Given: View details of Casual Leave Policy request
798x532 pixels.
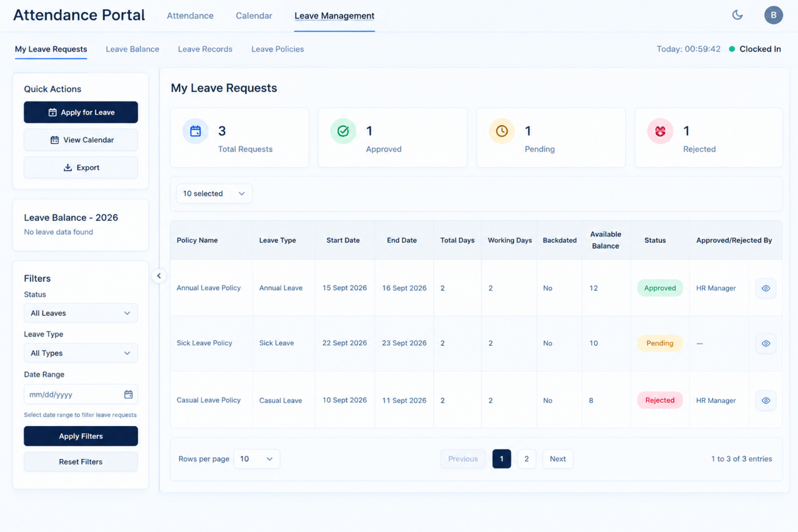Looking at the screenshot, I should point(765,400).
